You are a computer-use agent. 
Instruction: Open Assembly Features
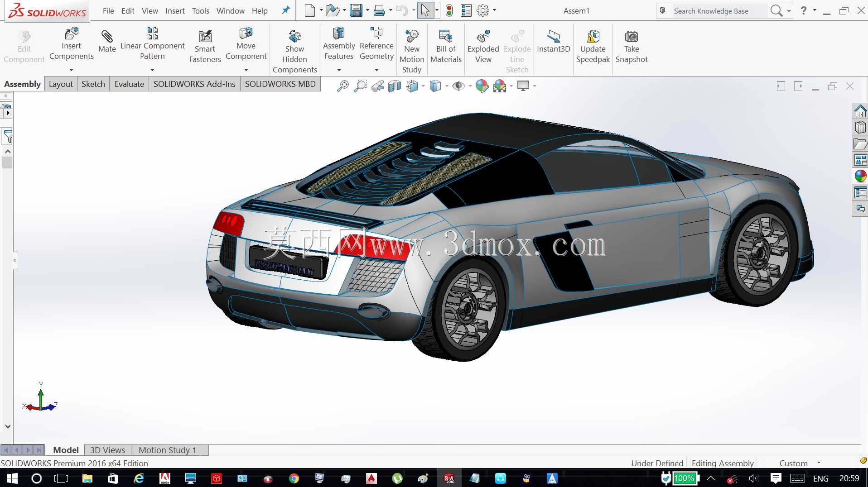[339, 43]
